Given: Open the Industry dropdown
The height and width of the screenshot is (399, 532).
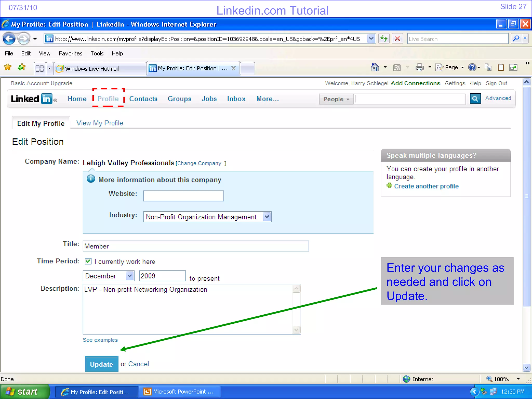Looking at the screenshot, I should [267, 217].
